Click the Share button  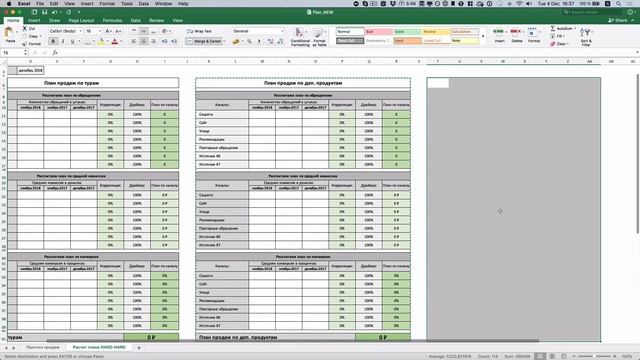[x=618, y=20]
